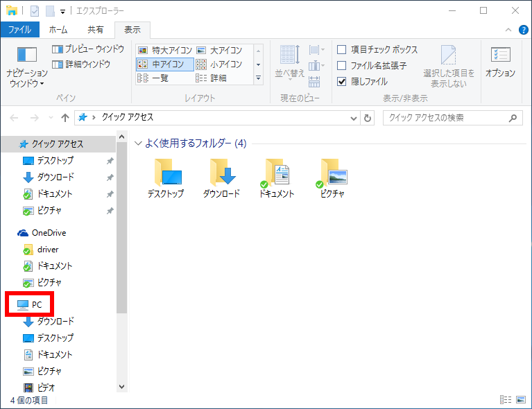Viewport: 532px width, 409px height.
Task: Open folder Options (オプション)
Action: tap(501, 62)
